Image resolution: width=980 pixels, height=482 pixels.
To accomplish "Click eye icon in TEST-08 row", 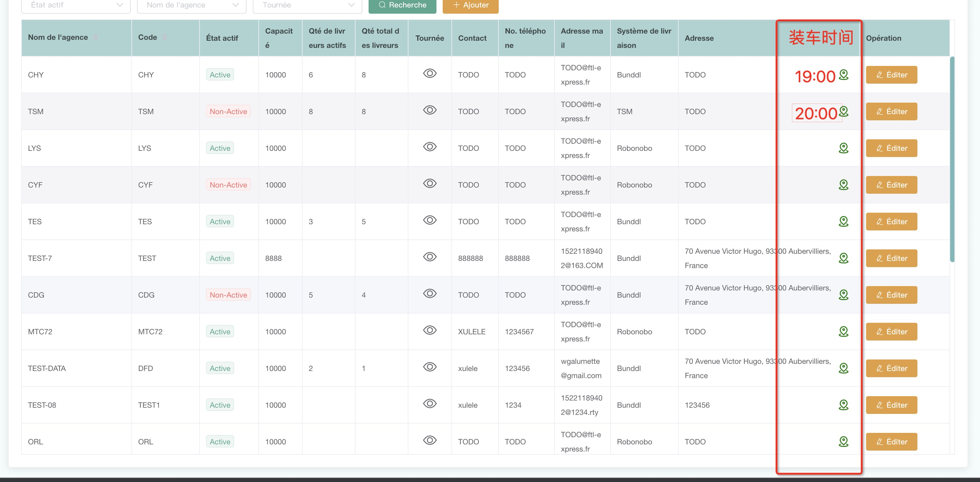I will tap(430, 403).
